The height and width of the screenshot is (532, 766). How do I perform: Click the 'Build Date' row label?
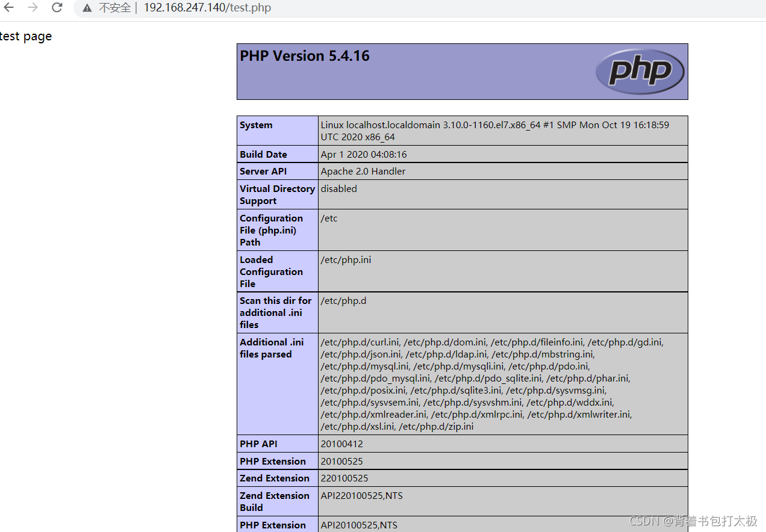pos(263,154)
